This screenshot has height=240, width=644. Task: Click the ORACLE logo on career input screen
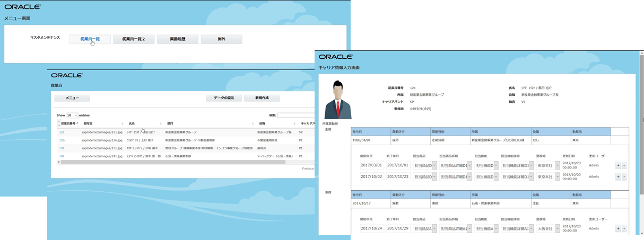click(336, 57)
